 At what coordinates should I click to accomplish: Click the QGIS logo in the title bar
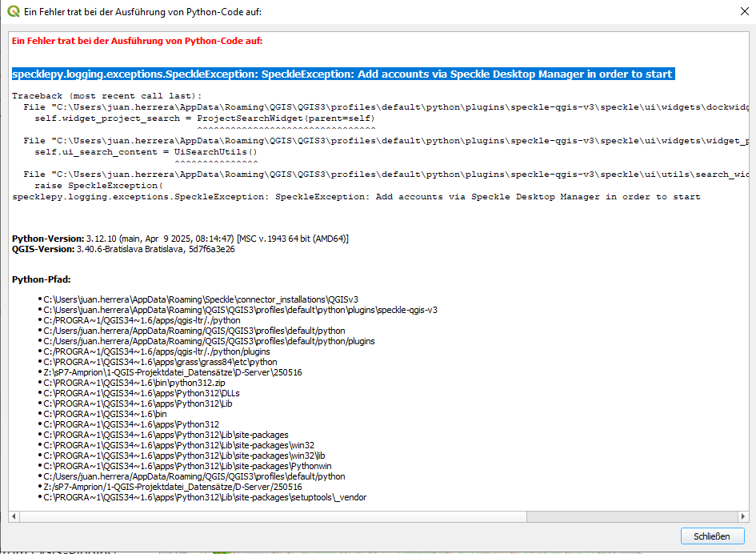tap(13, 11)
